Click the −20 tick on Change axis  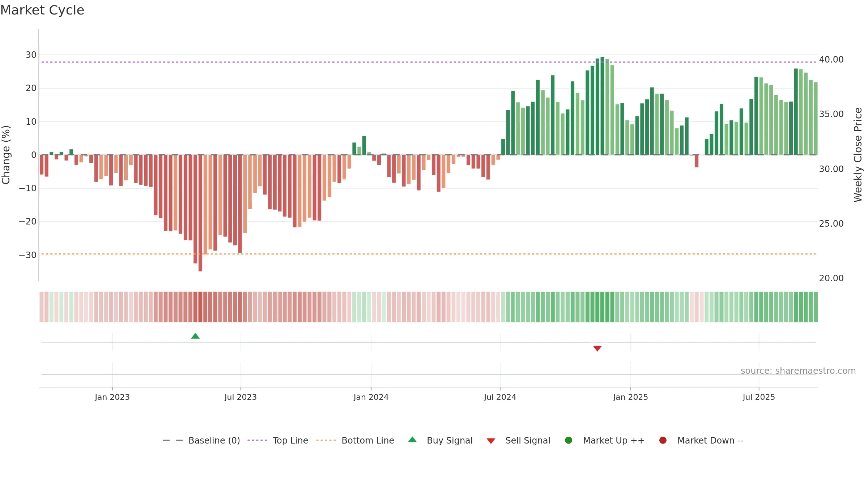pos(28,222)
